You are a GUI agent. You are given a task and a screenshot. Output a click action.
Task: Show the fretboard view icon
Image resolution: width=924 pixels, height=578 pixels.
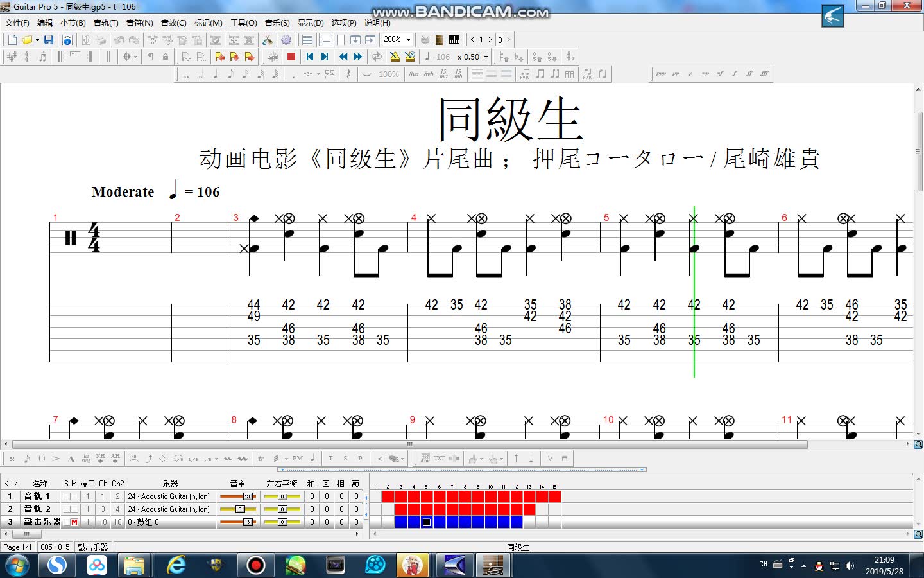click(440, 40)
